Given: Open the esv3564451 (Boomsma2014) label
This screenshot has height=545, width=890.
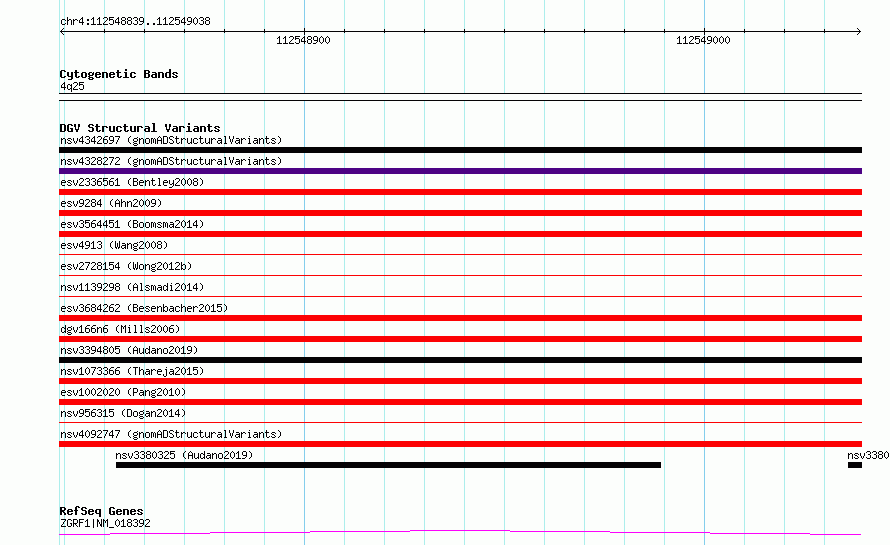Looking at the screenshot, I should click(x=132, y=224).
